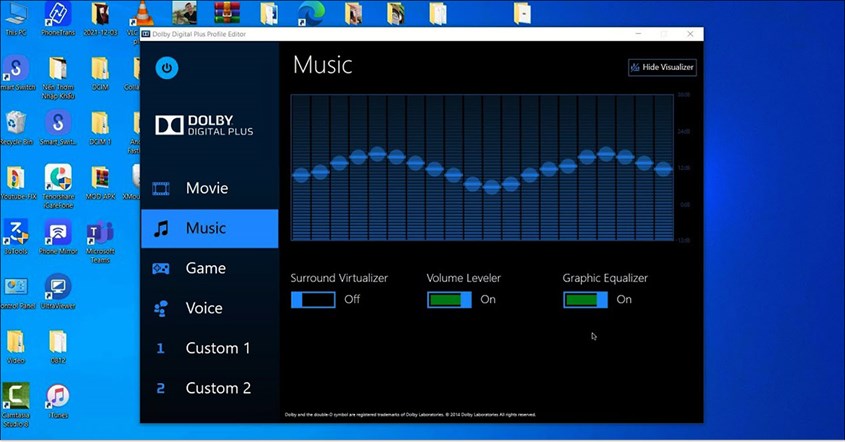Open the DCIM folder
Viewport: 845px width, 442px height.
tap(100, 73)
